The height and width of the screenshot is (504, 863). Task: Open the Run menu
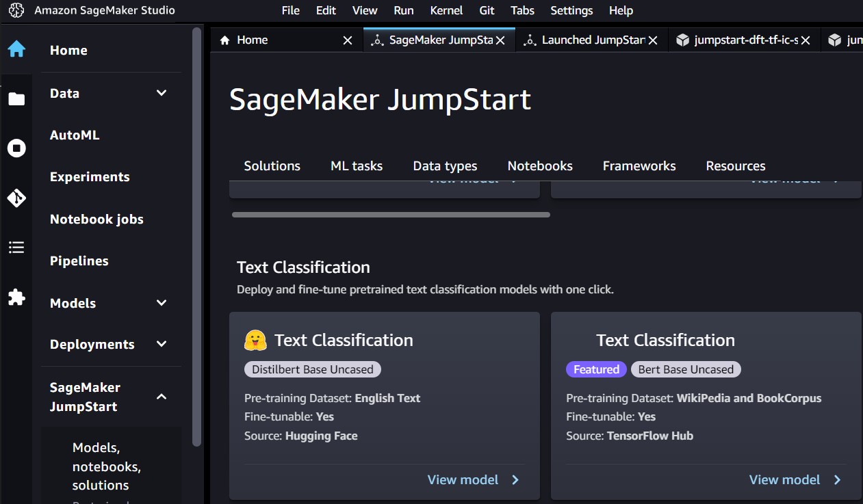tap(404, 10)
